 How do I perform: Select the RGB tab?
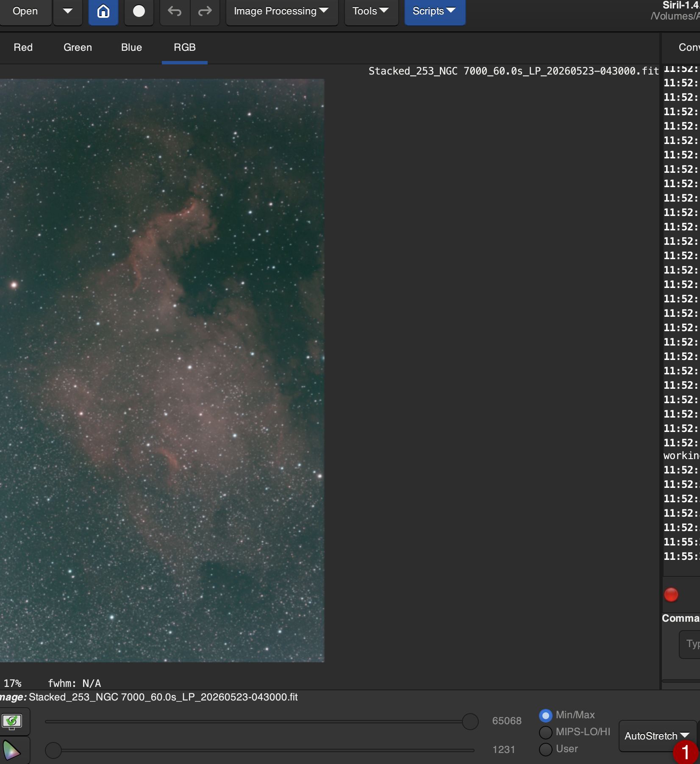(185, 47)
